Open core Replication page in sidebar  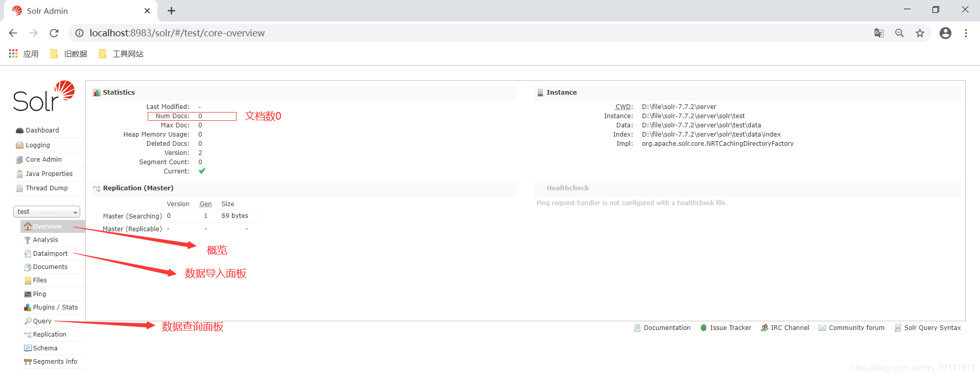click(x=50, y=335)
